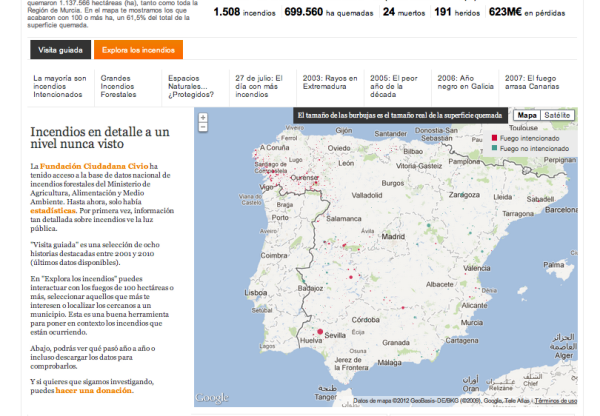Click the red 'Fuego intencionado' legend swatch

coord(494,138)
